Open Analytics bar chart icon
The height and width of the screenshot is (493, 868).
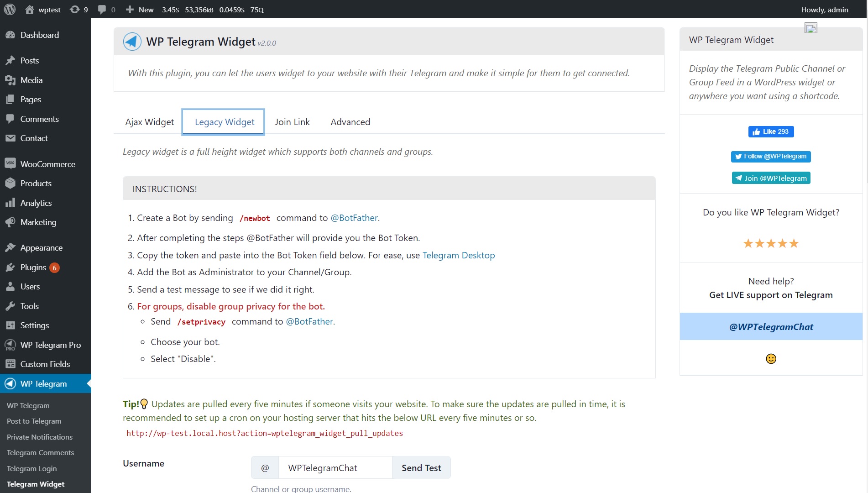tap(10, 203)
